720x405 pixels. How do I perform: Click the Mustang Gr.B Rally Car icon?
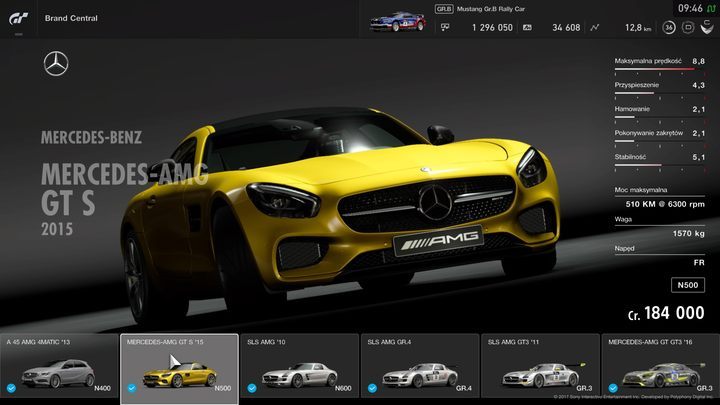click(396, 21)
